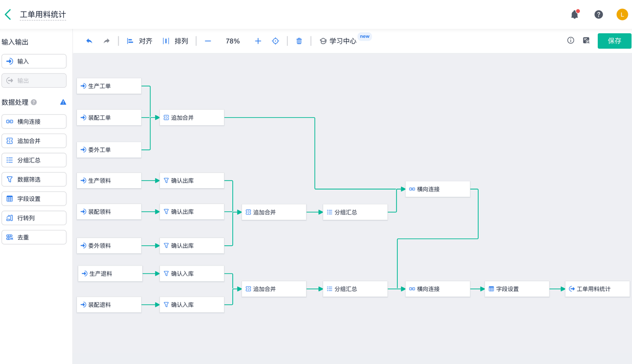Click the trash delete icon
Image resolution: width=632 pixels, height=364 pixels.
pos(299,41)
